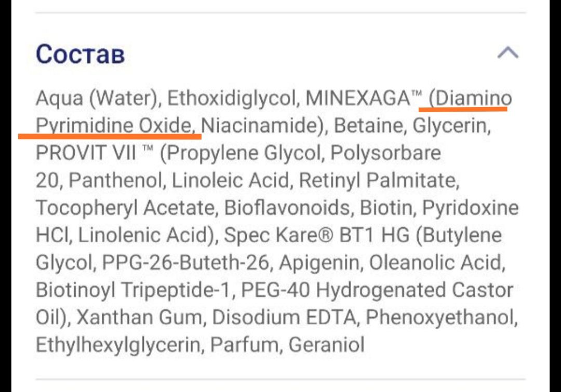Viewport: 561px width, 392px height.
Task: Click the word MINEXAGA in ingredients
Action: (358, 98)
